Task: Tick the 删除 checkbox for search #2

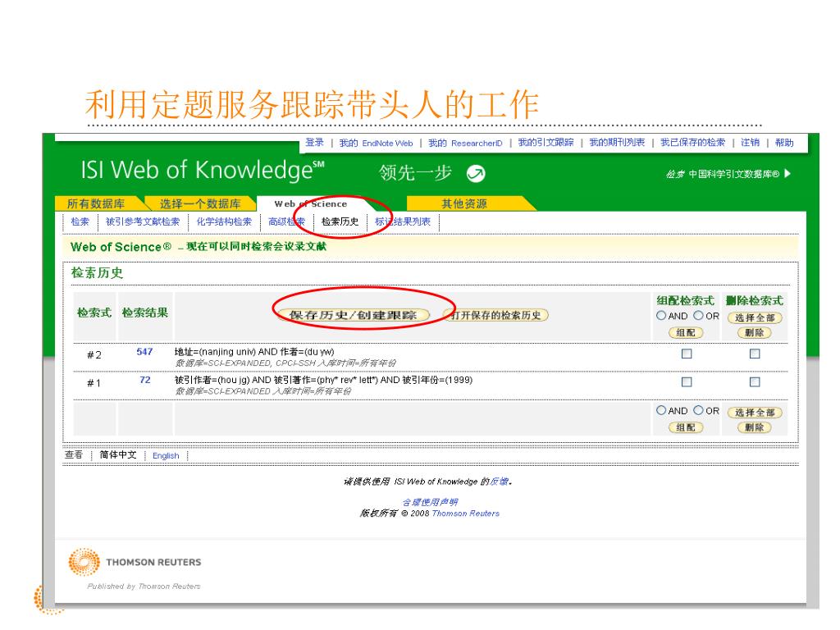Action: click(x=755, y=354)
